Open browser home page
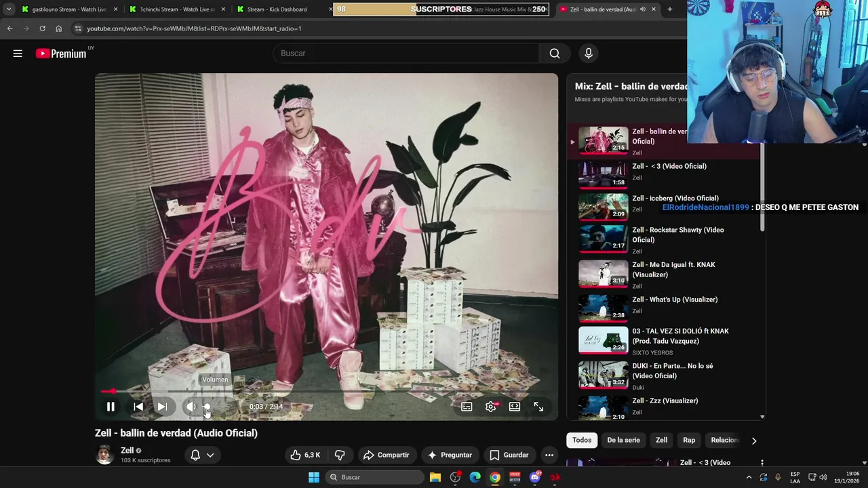The image size is (868, 488). (x=58, y=28)
